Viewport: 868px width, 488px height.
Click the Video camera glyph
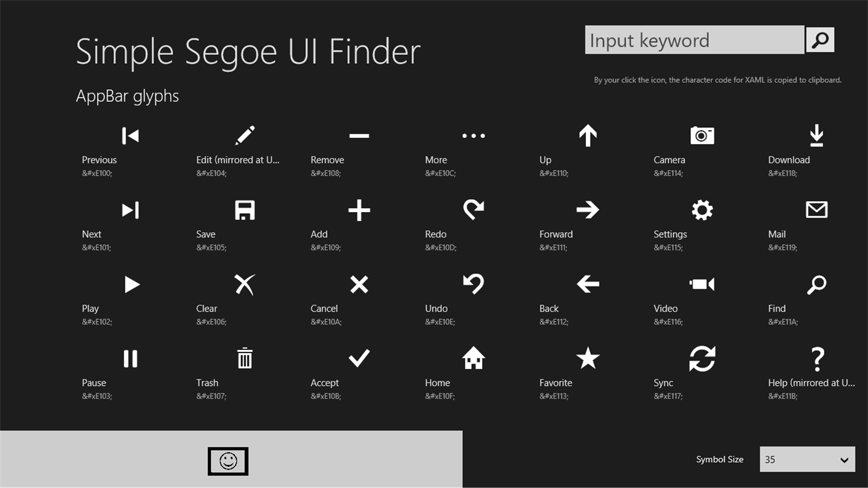[702, 284]
